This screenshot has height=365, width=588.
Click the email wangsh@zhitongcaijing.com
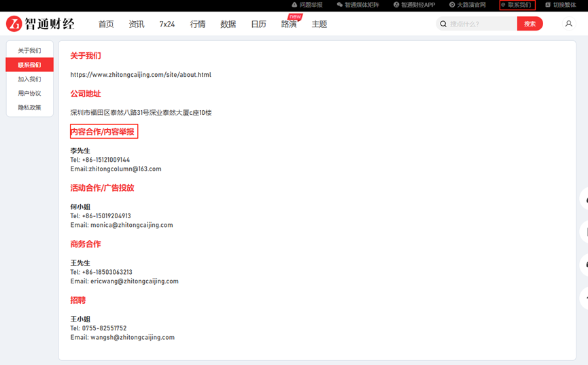tap(133, 337)
